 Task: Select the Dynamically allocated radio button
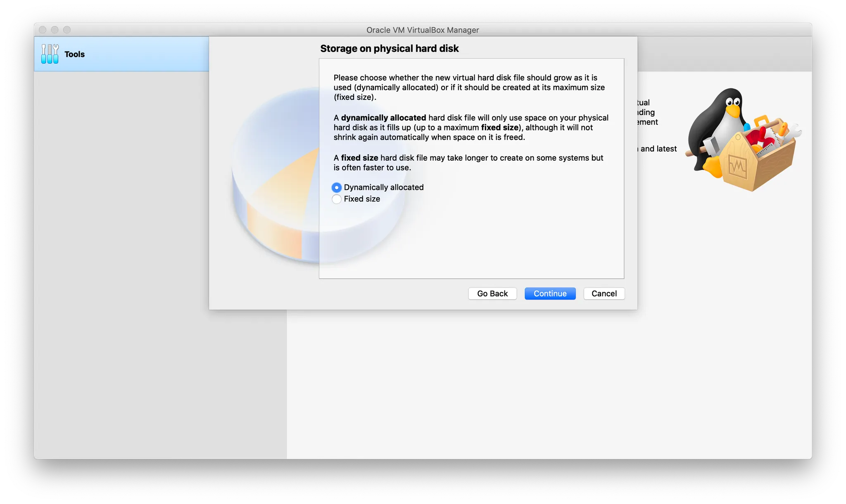click(337, 187)
